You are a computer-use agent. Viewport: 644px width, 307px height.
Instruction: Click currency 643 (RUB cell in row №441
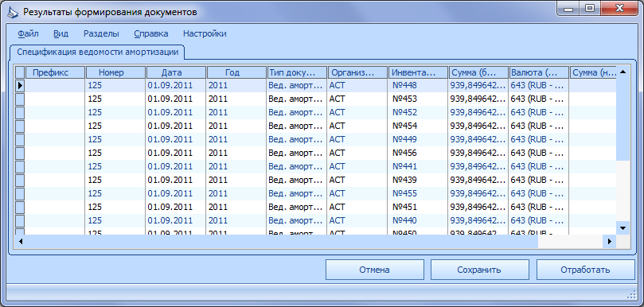(538, 167)
